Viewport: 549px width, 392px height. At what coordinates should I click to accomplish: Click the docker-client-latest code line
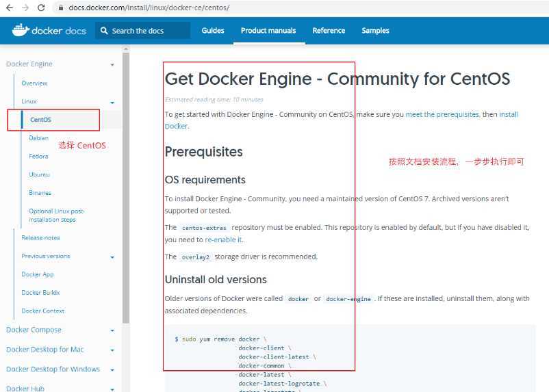pyautogui.click(x=277, y=357)
